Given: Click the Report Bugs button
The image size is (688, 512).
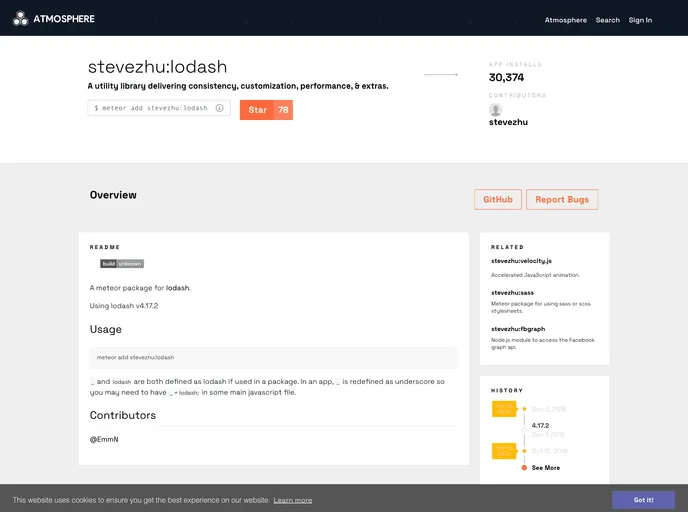Looking at the screenshot, I should point(562,200).
